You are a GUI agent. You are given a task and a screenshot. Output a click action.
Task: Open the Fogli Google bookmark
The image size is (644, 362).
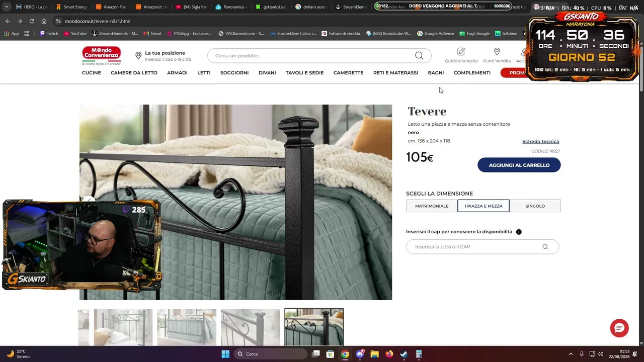(474, 34)
